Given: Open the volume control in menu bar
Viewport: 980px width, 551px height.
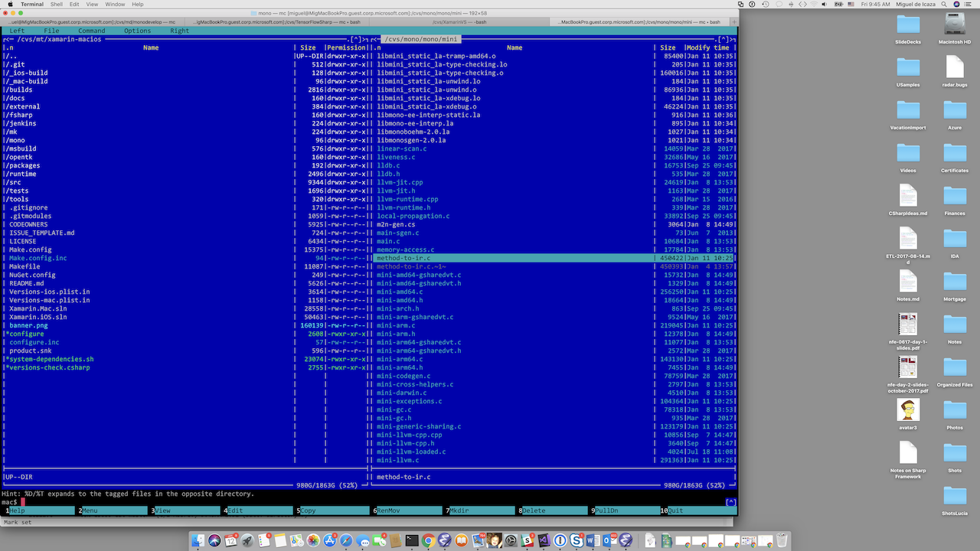Looking at the screenshot, I should tap(824, 4).
